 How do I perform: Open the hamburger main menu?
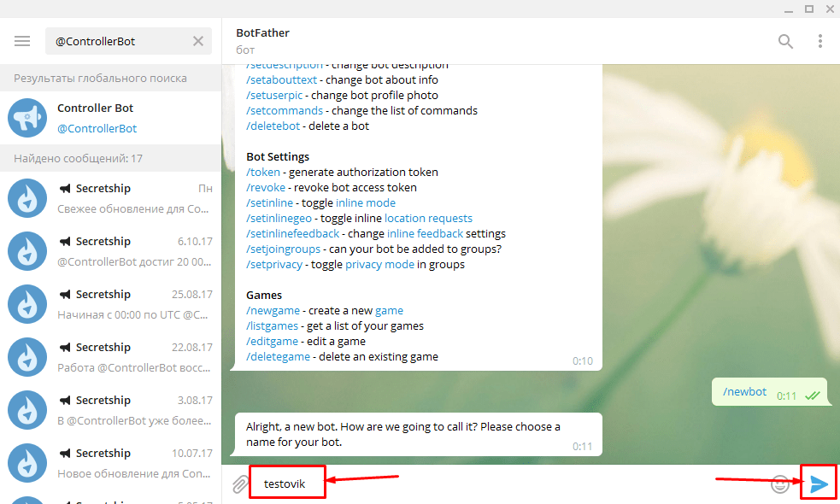coord(22,41)
